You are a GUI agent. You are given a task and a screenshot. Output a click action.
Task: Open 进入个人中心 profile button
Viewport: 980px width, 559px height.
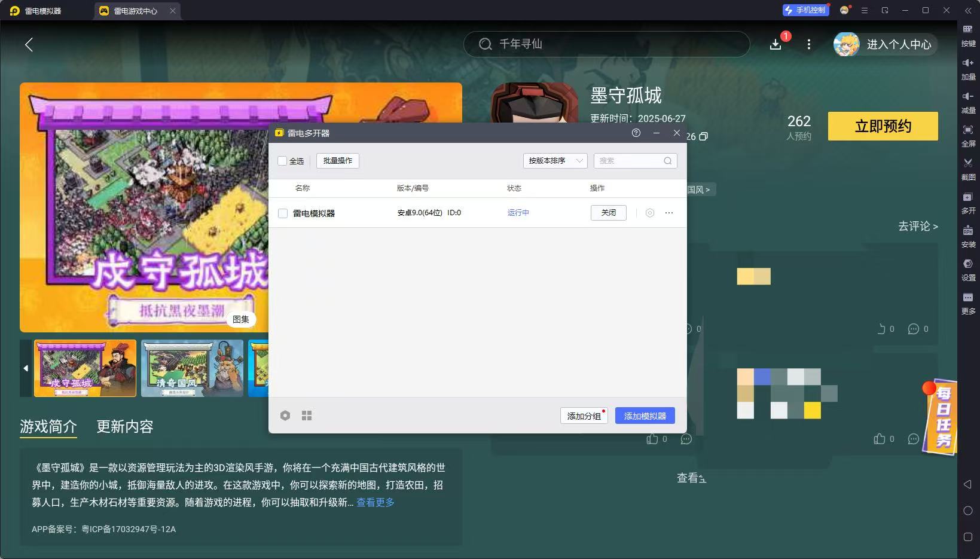coord(885,44)
